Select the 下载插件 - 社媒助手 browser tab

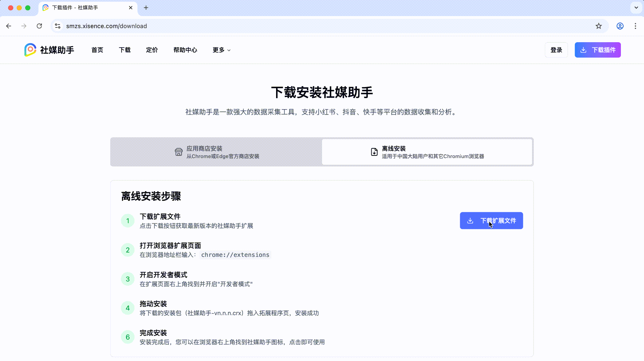point(88,8)
